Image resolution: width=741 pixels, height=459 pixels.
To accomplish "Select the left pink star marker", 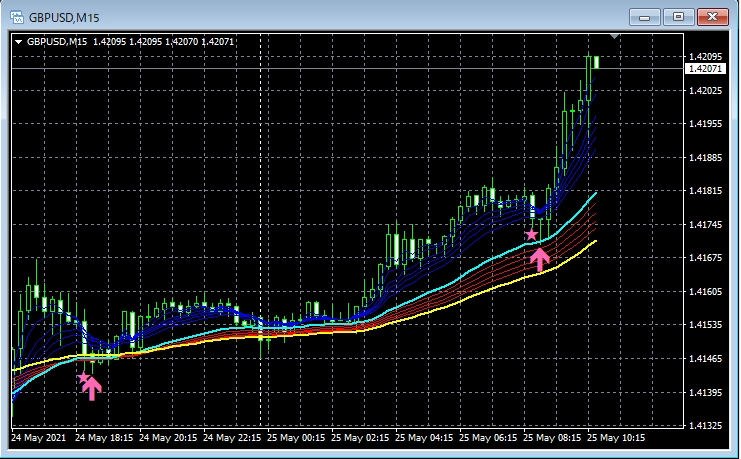I will [x=84, y=378].
